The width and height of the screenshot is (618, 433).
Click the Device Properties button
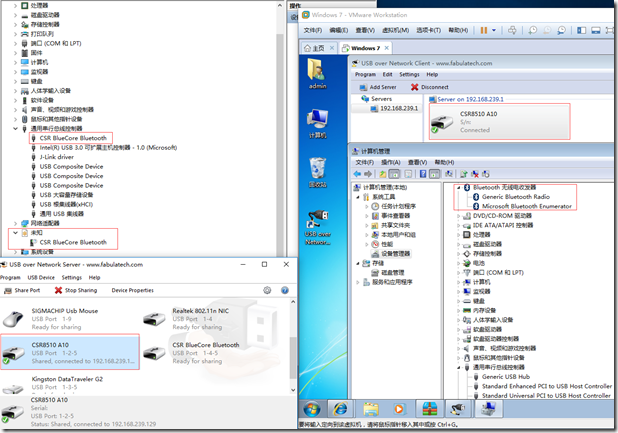tap(132, 290)
